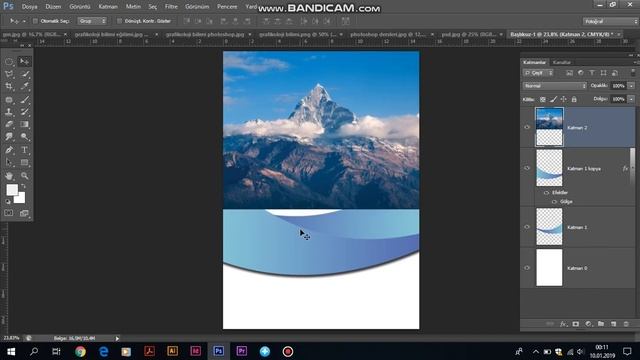Viewport: 640px width, 360px height.
Task: Open the Layers panel options menu
Action: click(636, 62)
